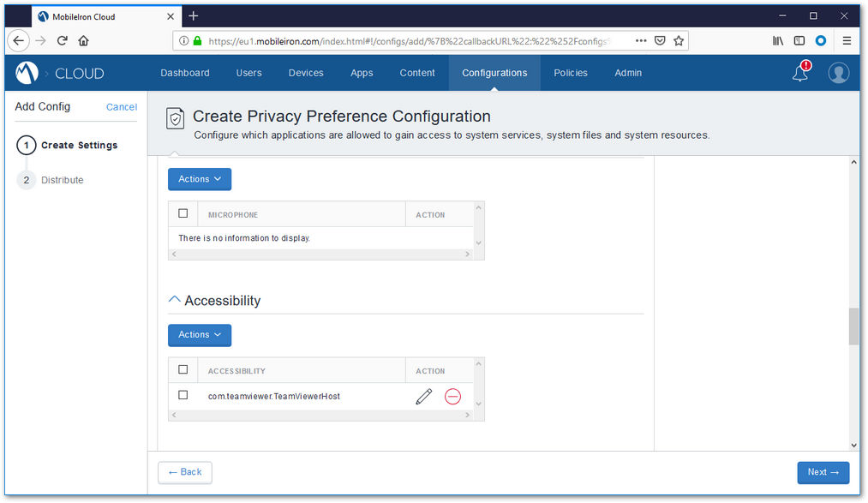Cancel the Add Config wizard
This screenshot has width=868, height=503.
pos(121,107)
